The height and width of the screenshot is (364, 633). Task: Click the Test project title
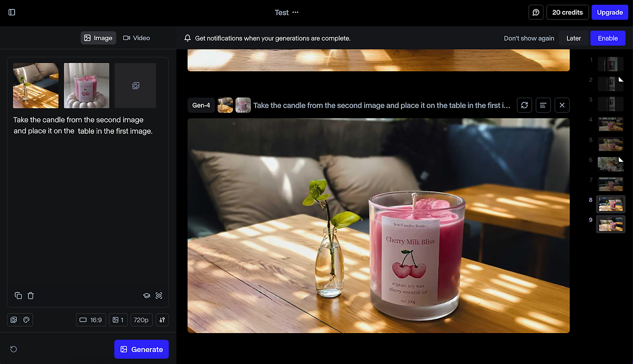point(282,12)
